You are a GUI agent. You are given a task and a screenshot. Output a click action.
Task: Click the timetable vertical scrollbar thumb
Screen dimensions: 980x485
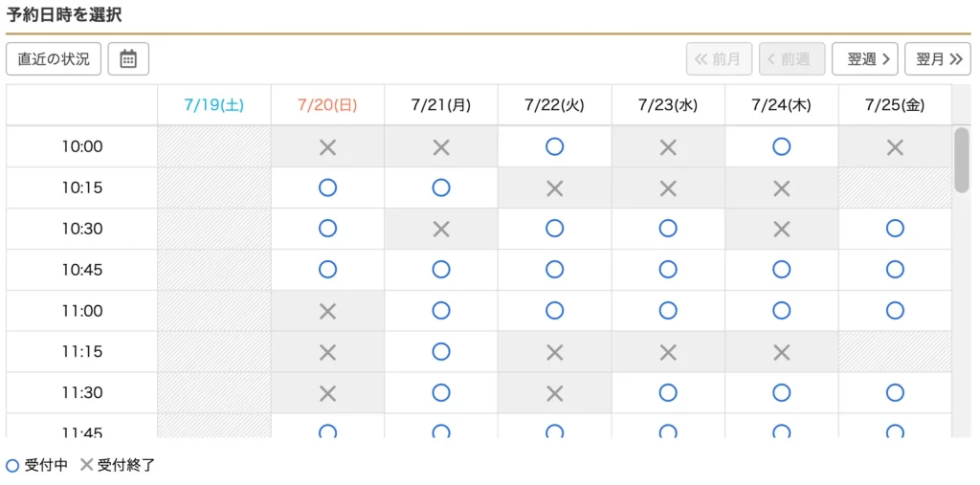[962, 160]
